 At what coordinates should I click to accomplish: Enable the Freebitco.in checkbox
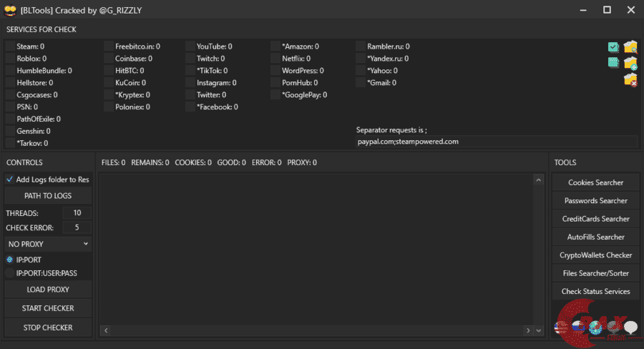click(109, 46)
